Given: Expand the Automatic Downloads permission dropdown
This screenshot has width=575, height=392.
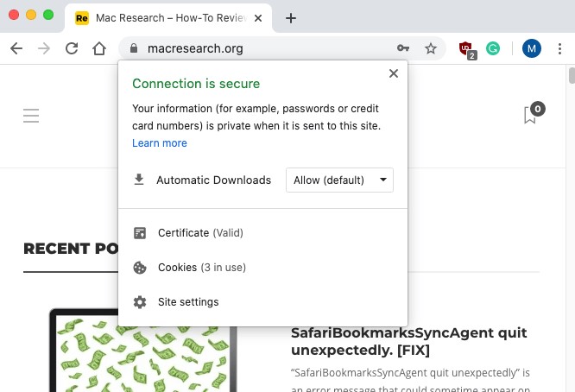Looking at the screenshot, I should point(339,180).
